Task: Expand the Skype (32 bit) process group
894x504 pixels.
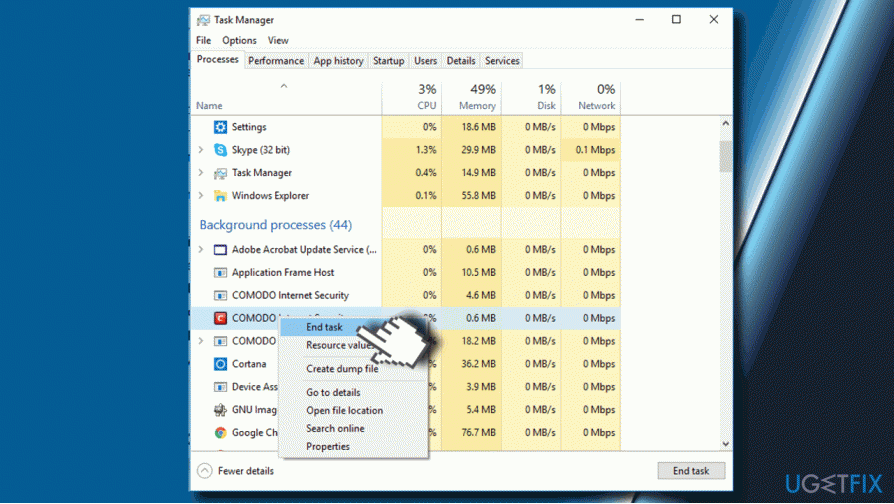Action: click(201, 150)
